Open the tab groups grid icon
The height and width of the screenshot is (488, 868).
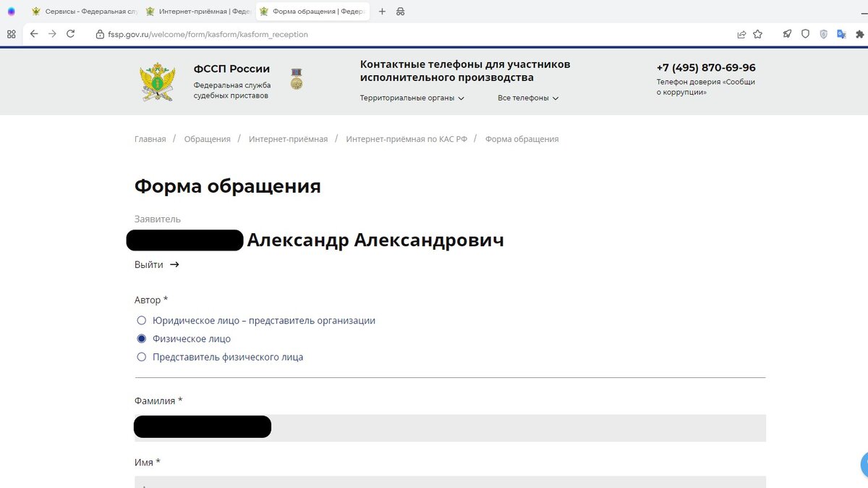click(x=11, y=34)
